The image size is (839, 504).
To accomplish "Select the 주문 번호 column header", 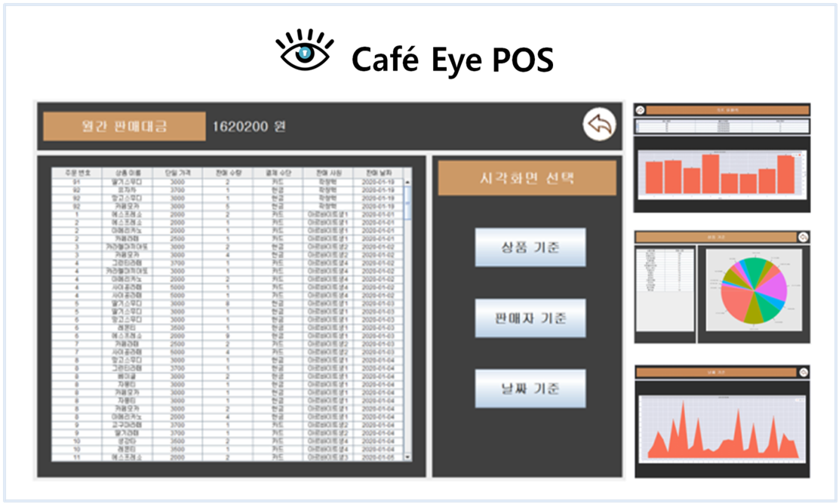I will coord(76,173).
